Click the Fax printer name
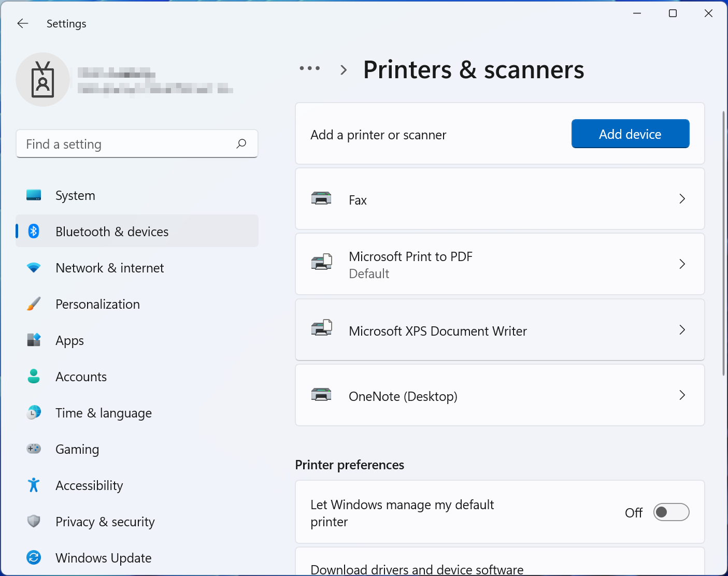The image size is (728, 576). [x=358, y=200]
